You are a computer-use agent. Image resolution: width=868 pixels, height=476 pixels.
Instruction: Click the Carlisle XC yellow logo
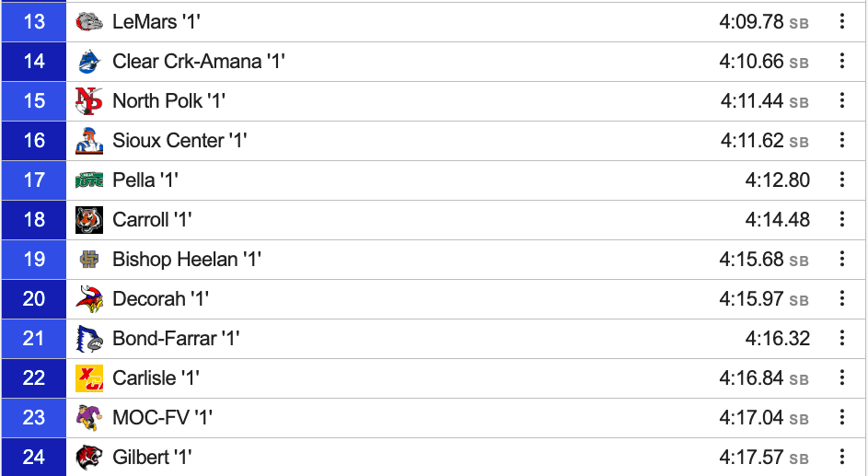click(x=89, y=378)
